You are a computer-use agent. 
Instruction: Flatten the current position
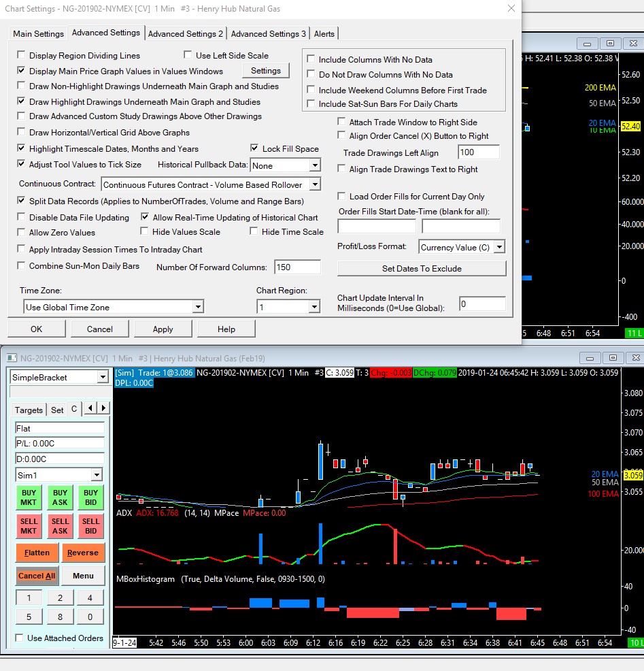point(37,553)
